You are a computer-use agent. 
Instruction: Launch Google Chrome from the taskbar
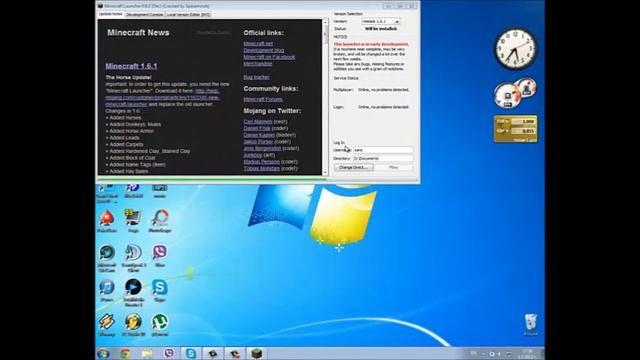click(x=125, y=353)
